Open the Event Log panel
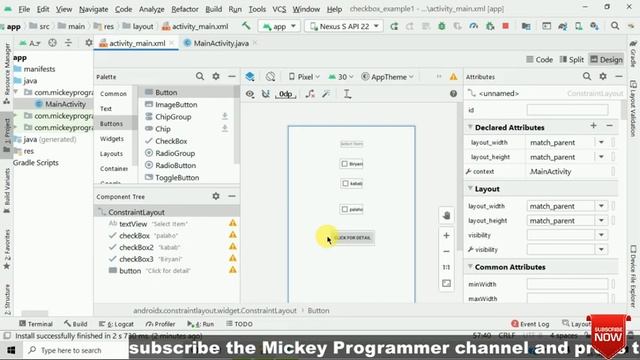 530,324
